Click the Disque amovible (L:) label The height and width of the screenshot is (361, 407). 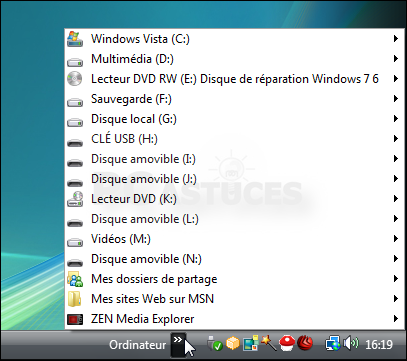pos(145,219)
